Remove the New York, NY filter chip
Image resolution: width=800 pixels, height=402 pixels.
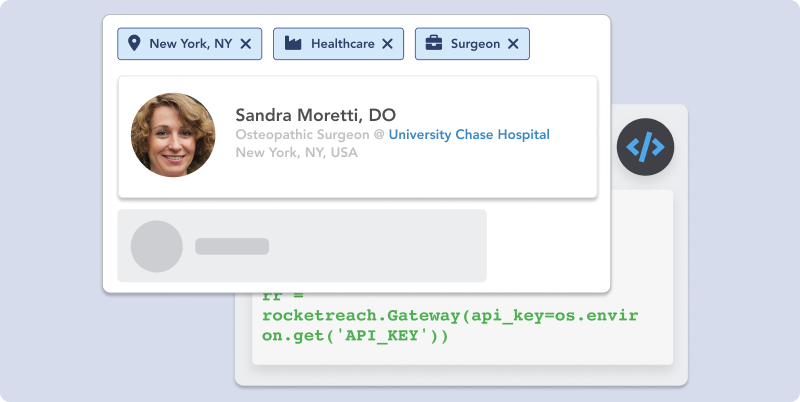pos(246,44)
